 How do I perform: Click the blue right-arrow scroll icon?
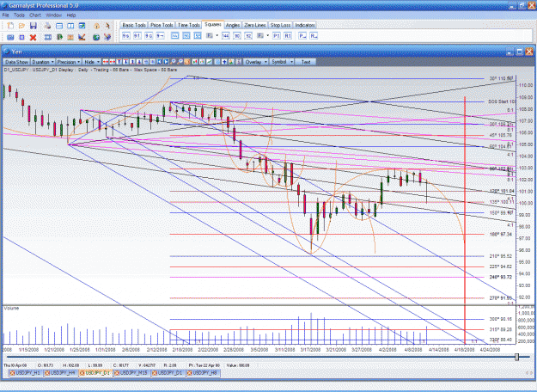pyautogui.click(x=167, y=62)
